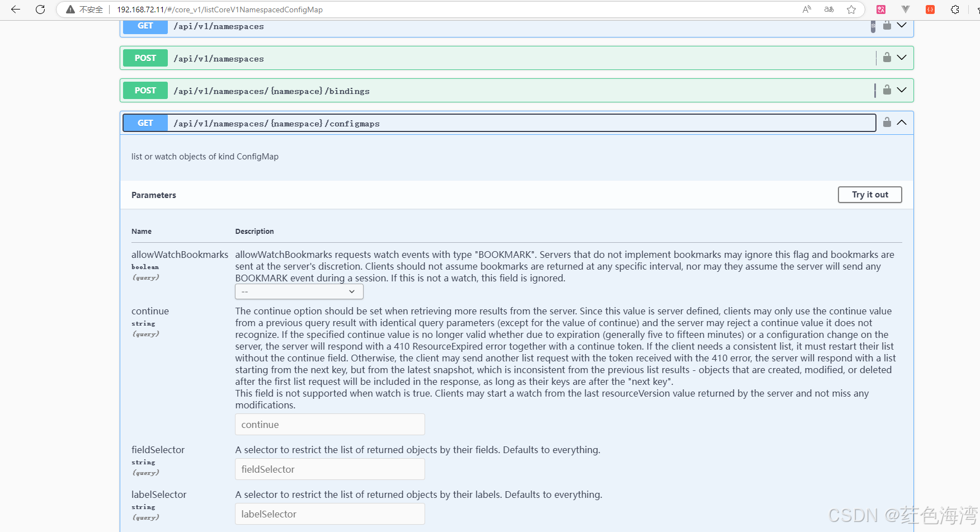Click GET badge for configmaps endpoint
The width and height of the screenshot is (980, 532).
145,123
